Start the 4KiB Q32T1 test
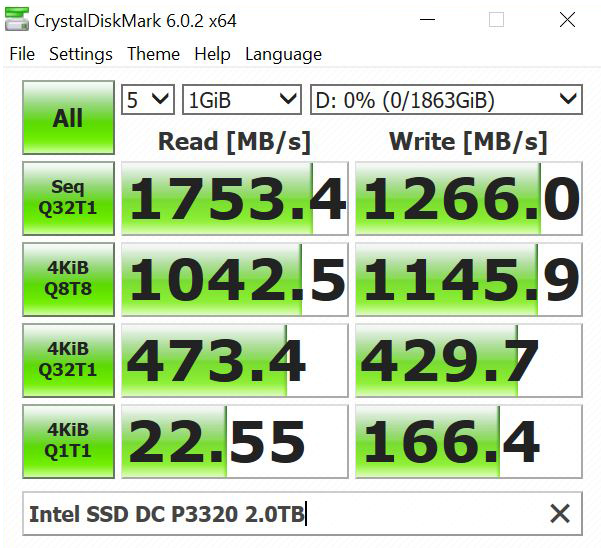Image resolution: width=601 pixels, height=548 pixels. pos(68,360)
